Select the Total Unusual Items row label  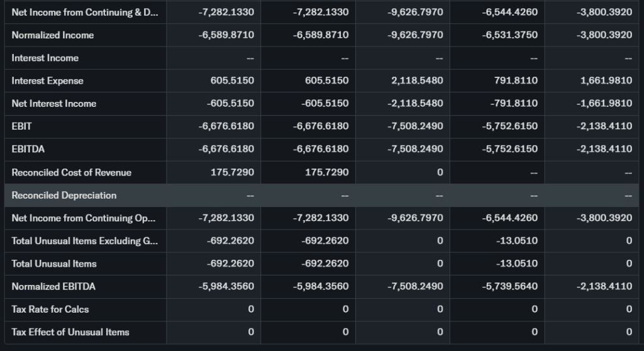[x=54, y=264]
